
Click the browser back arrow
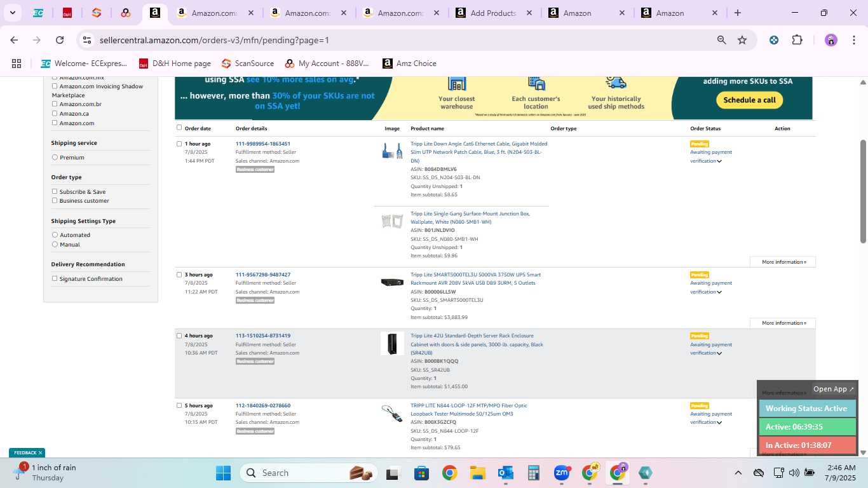pos(14,40)
